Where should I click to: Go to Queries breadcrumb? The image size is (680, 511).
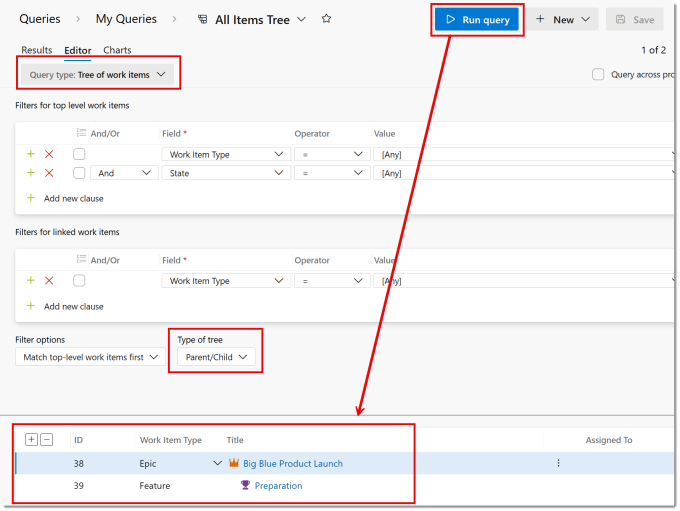point(40,19)
